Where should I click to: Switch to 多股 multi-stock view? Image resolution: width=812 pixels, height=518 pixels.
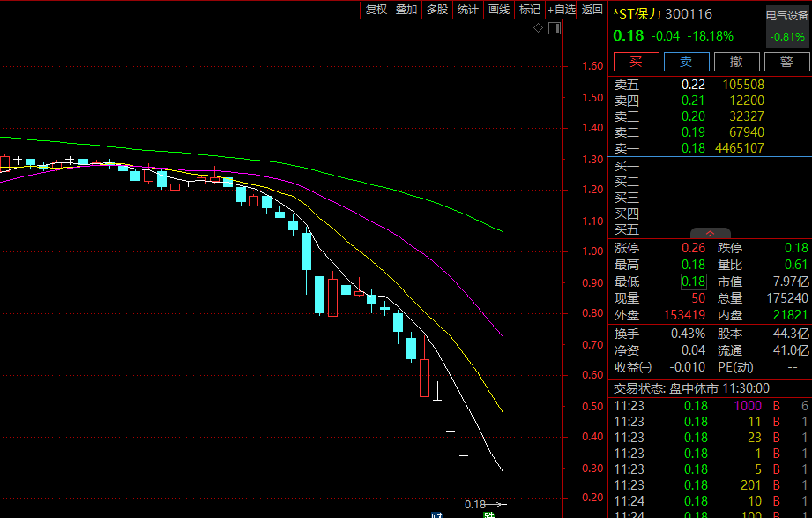point(437,10)
